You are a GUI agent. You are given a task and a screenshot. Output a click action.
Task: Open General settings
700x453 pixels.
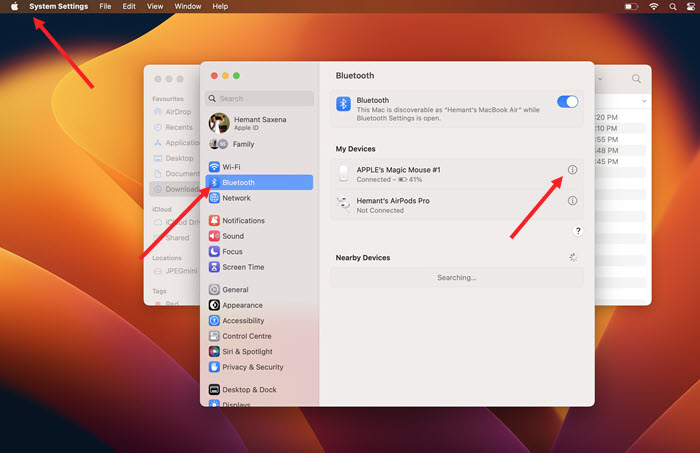(259, 290)
